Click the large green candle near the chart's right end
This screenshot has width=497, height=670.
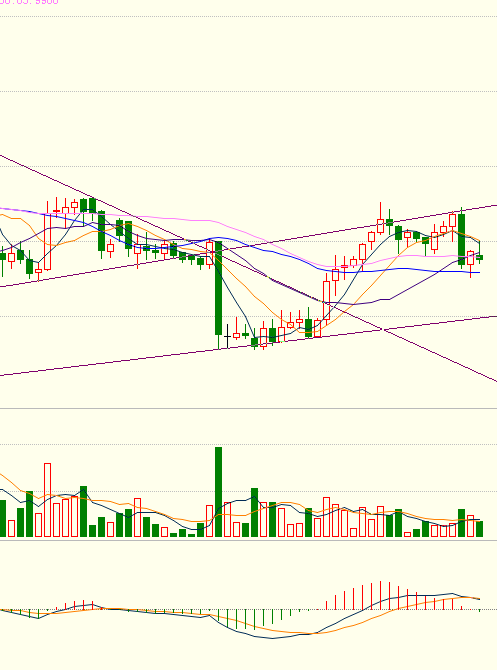pyautogui.click(x=462, y=238)
